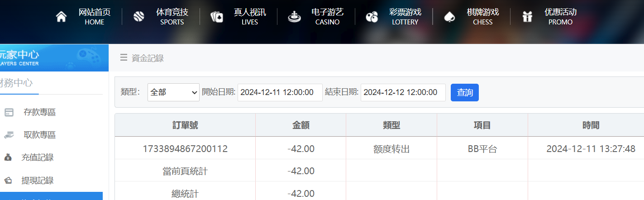644x200 pixels.
Task: Click the 結束日期 date field
Action: (403, 92)
